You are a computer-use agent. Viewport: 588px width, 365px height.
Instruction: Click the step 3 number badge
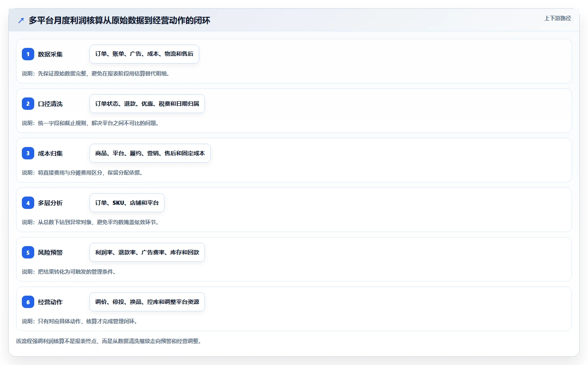click(28, 153)
